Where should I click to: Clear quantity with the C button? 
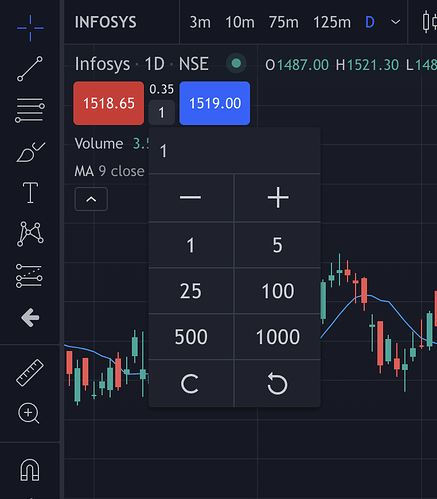pos(191,384)
